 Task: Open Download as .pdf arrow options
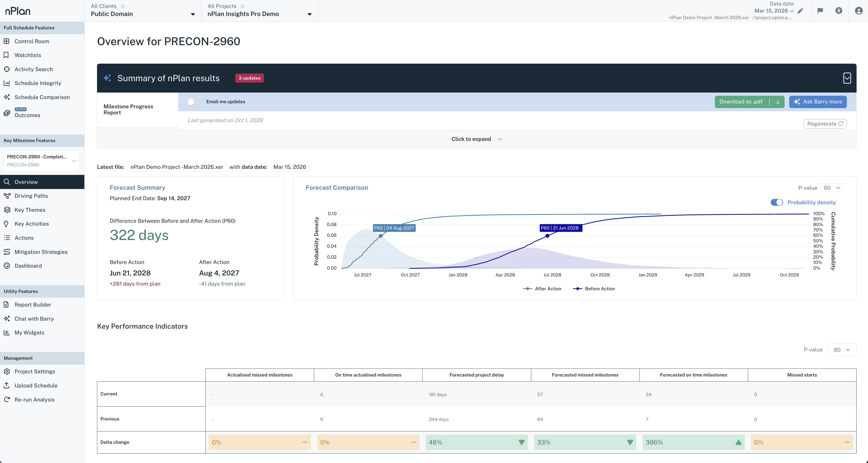pos(778,102)
